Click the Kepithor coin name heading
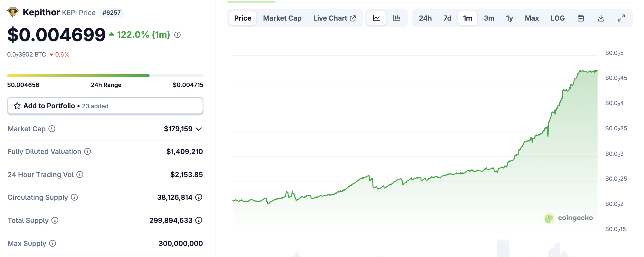Viewport: 644px width, 257px height. tap(41, 12)
